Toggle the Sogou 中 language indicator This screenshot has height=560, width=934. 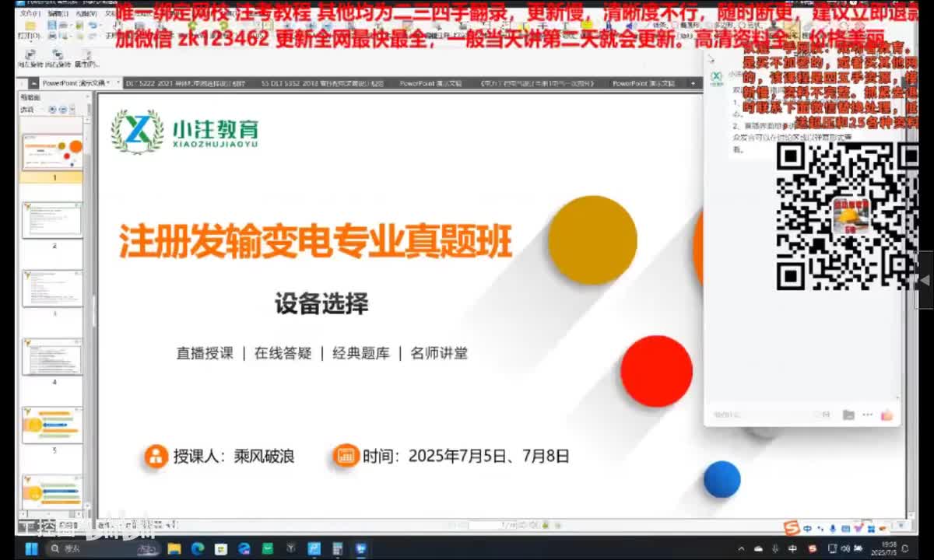click(x=808, y=529)
